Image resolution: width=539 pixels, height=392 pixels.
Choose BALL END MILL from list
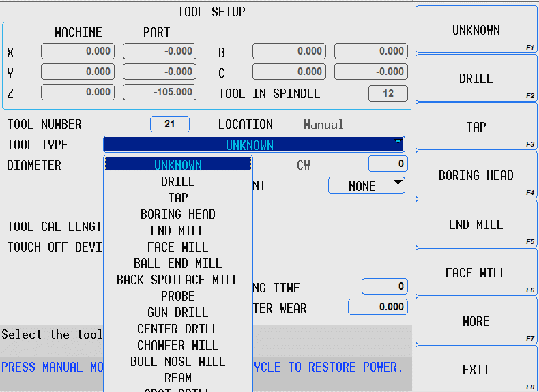click(178, 263)
